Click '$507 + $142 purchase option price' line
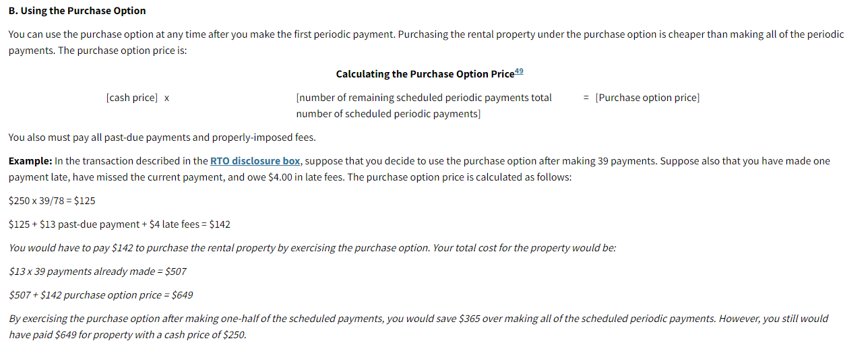868x349 pixels. 100,294
